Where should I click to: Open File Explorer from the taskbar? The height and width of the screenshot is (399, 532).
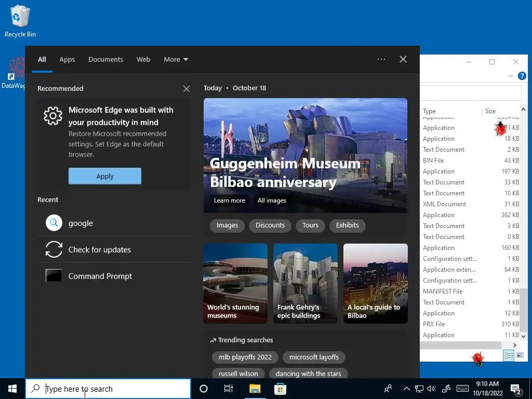point(255,389)
